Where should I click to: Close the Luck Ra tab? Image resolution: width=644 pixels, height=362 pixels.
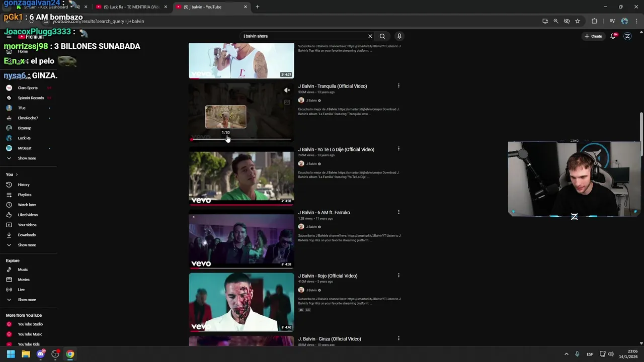click(166, 7)
